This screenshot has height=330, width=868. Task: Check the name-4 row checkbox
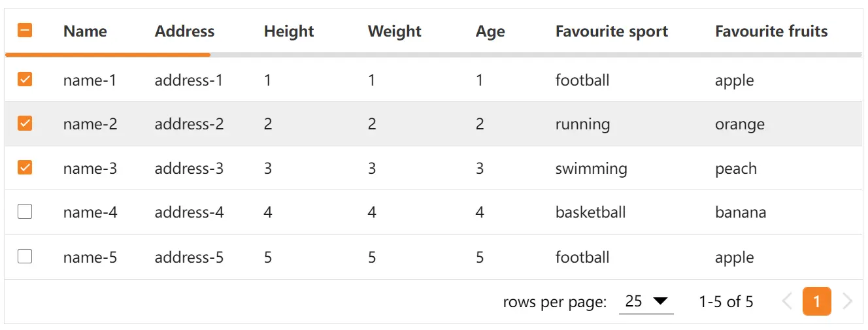(x=25, y=212)
